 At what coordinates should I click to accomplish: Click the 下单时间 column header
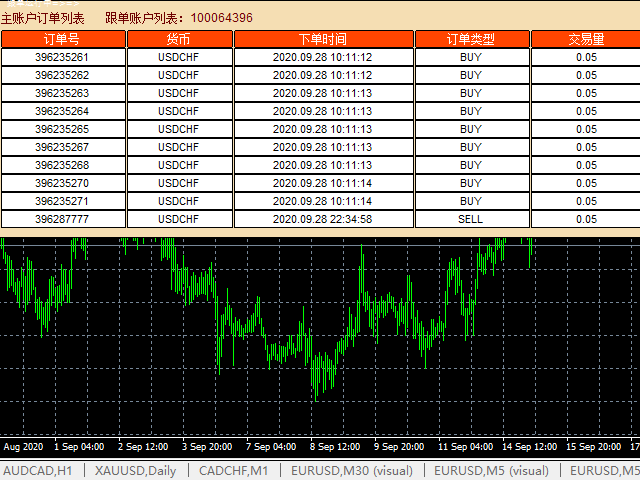pyautogui.click(x=324, y=39)
